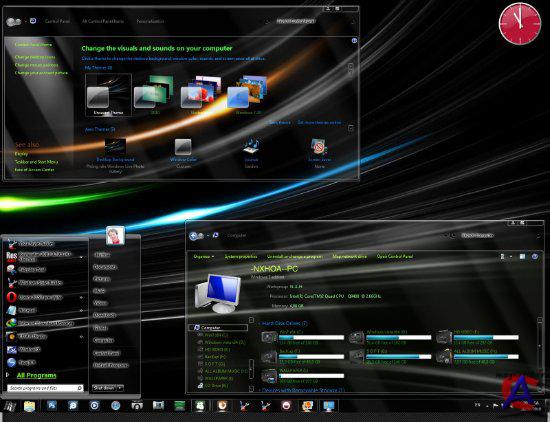
Task: Open the camera icon on the taskbar
Action: pyautogui.click(x=137, y=406)
